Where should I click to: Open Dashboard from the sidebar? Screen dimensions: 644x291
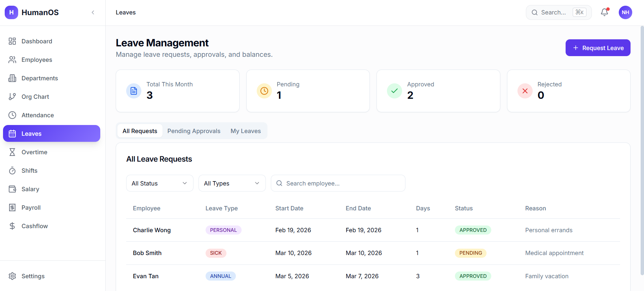tap(37, 41)
